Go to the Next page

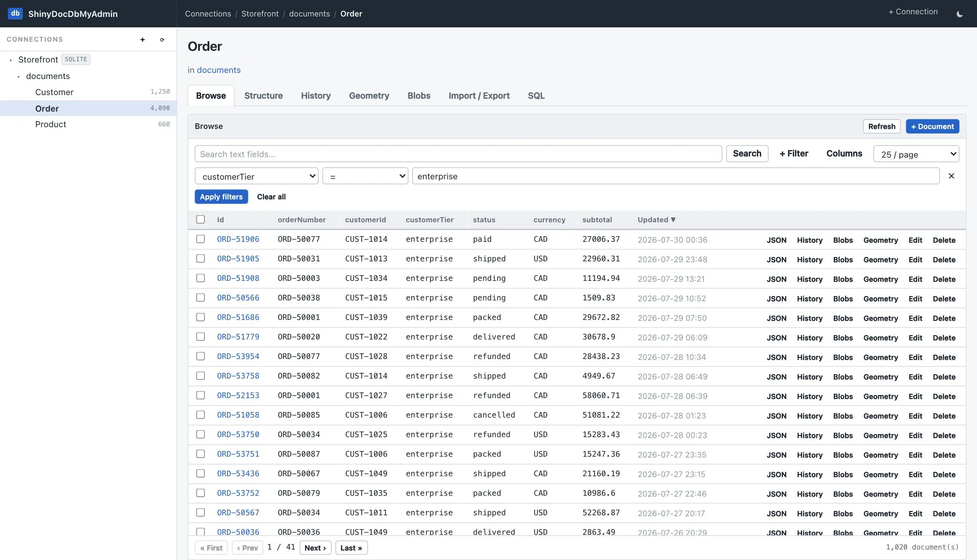click(x=315, y=548)
